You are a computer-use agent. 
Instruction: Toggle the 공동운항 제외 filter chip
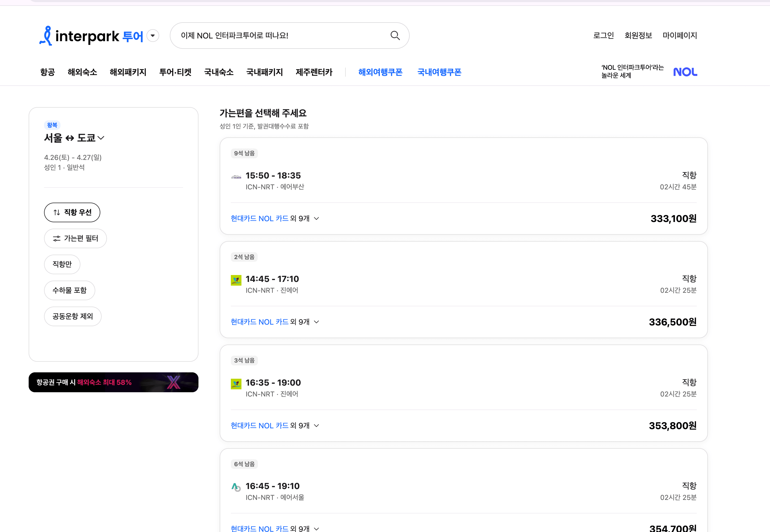(73, 316)
